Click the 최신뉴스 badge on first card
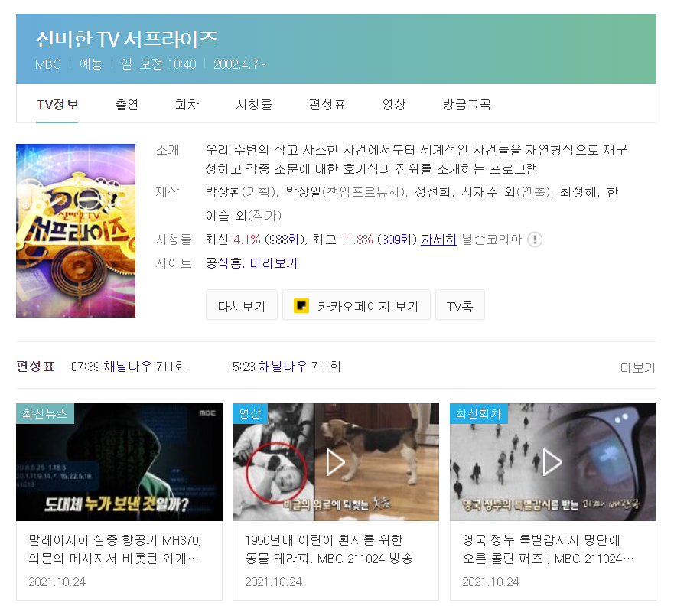 click(x=45, y=413)
